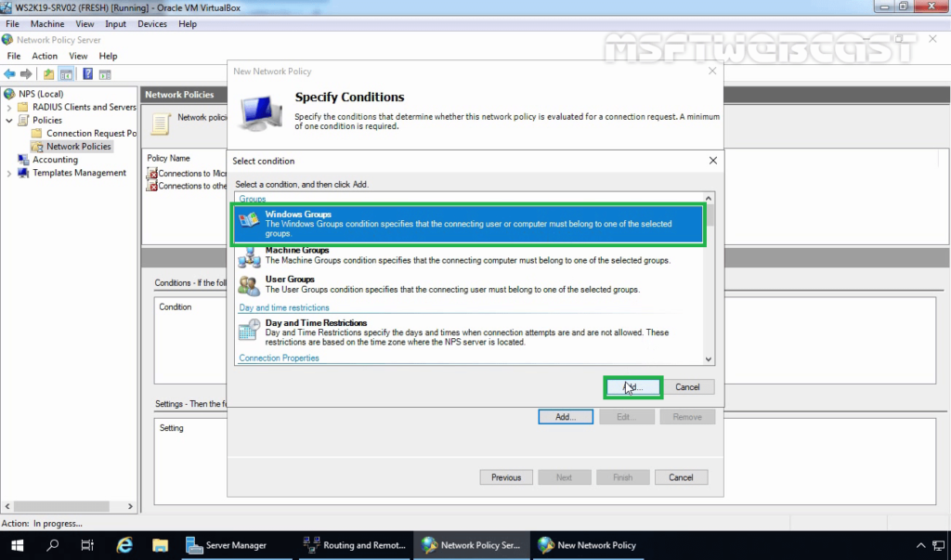Click the NPS (Local) globe icon
The width and height of the screenshot is (951, 560).
click(x=9, y=94)
